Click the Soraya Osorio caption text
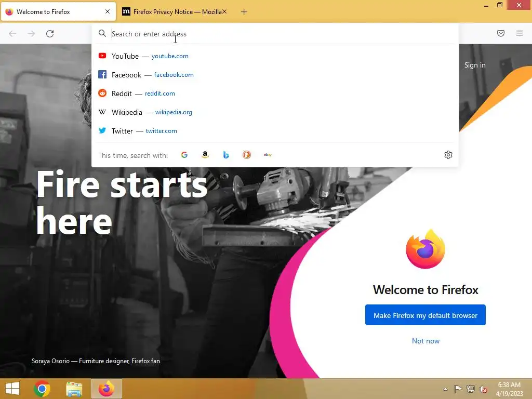 click(x=96, y=361)
